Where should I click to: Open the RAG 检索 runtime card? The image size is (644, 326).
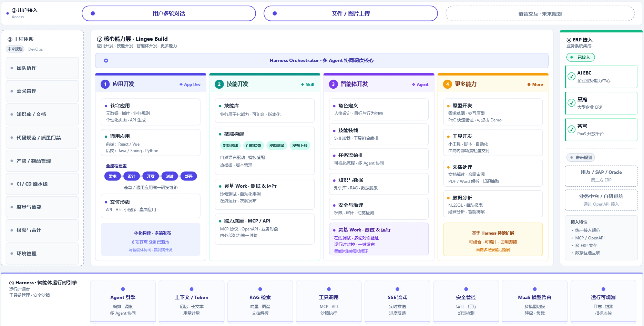(x=260, y=302)
